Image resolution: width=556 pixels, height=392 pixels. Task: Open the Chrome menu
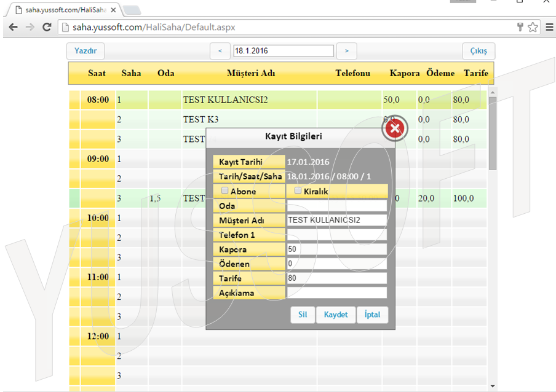coord(549,27)
